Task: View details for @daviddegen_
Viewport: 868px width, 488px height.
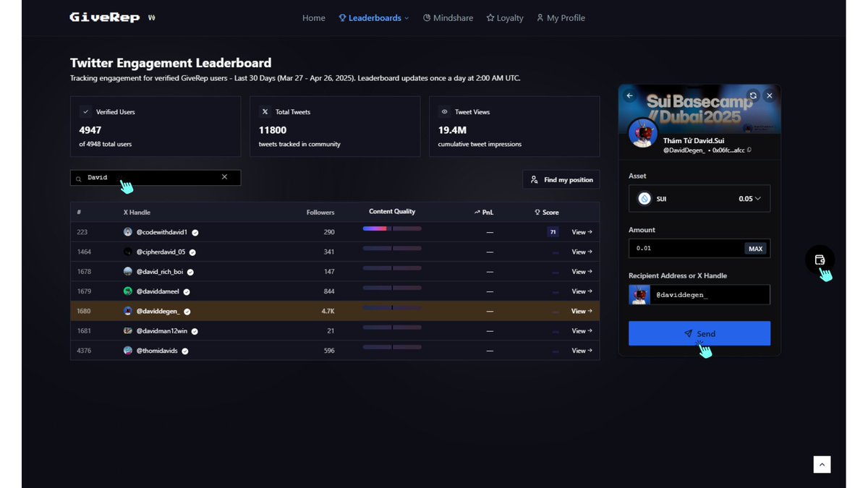Action: pyautogui.click(x=582, y=311)
